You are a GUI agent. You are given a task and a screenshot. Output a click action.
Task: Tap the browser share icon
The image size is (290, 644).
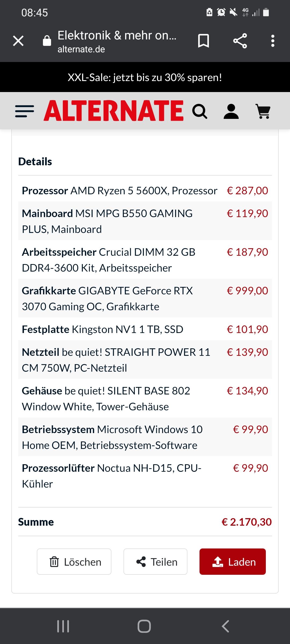[240, 41]
